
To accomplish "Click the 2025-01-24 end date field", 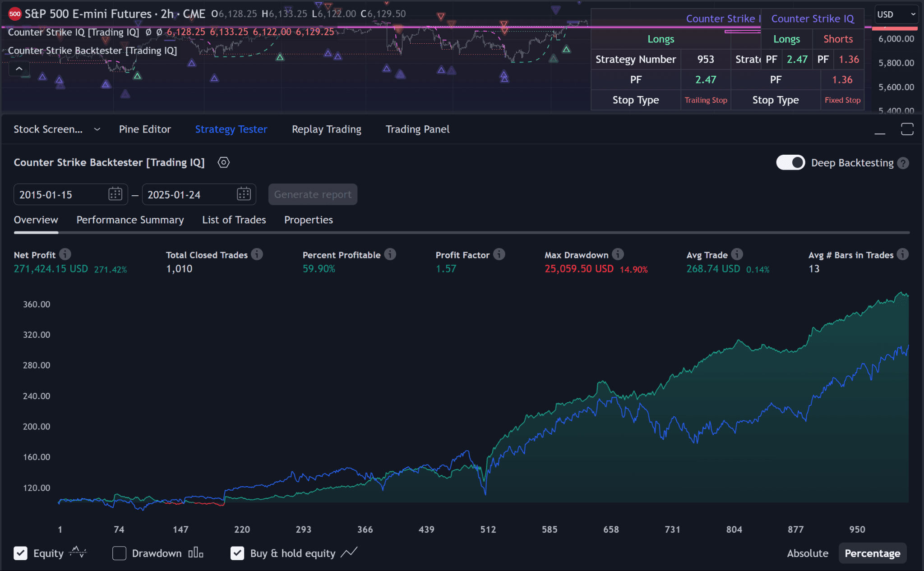I will [x=199, y=194].
